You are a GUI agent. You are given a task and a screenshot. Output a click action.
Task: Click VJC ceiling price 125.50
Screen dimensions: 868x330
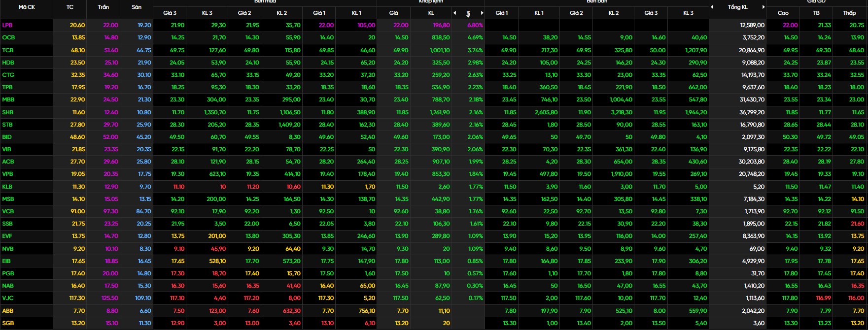[x=109, y=298]
